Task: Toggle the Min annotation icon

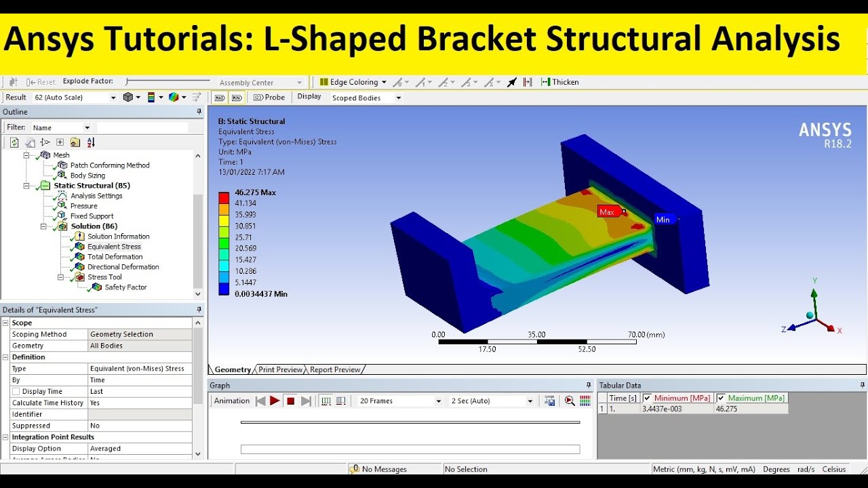Action: (237, 98)
